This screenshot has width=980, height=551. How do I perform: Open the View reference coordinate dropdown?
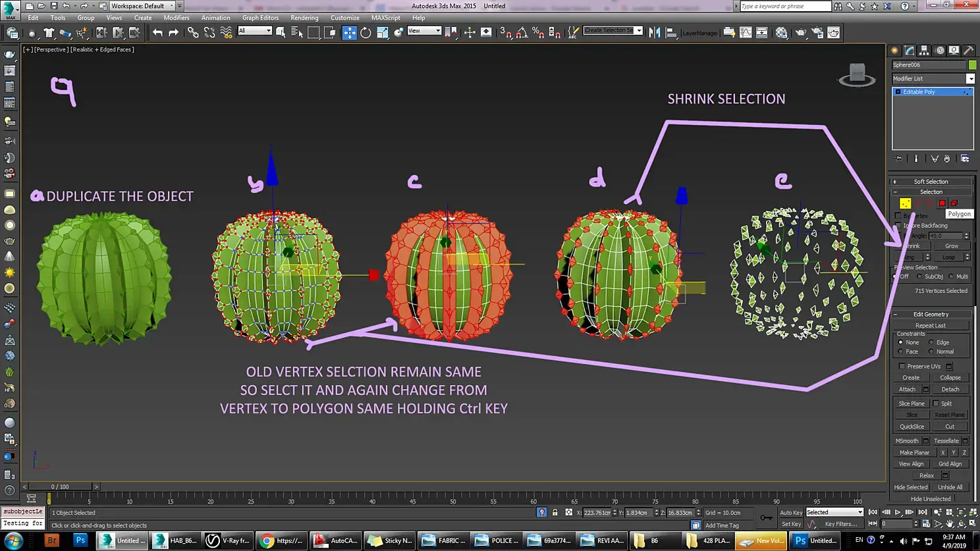point(424,31)
